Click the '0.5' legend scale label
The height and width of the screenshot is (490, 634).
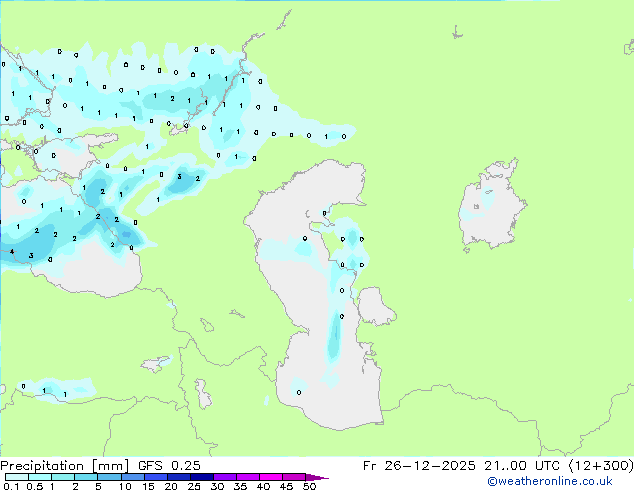click(35, 486)
